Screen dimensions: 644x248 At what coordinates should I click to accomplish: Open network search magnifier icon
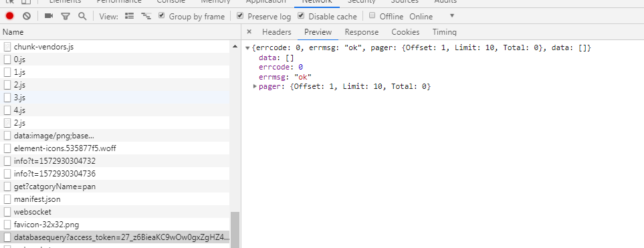point(82,16)
